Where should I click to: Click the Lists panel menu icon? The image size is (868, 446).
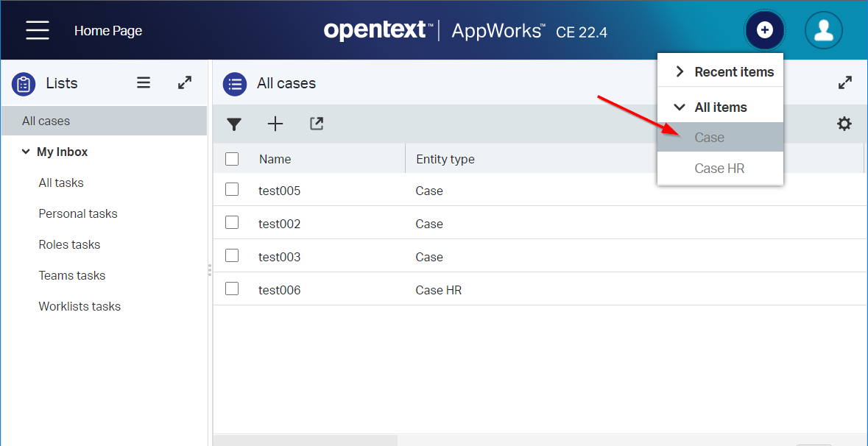(144, 83)
